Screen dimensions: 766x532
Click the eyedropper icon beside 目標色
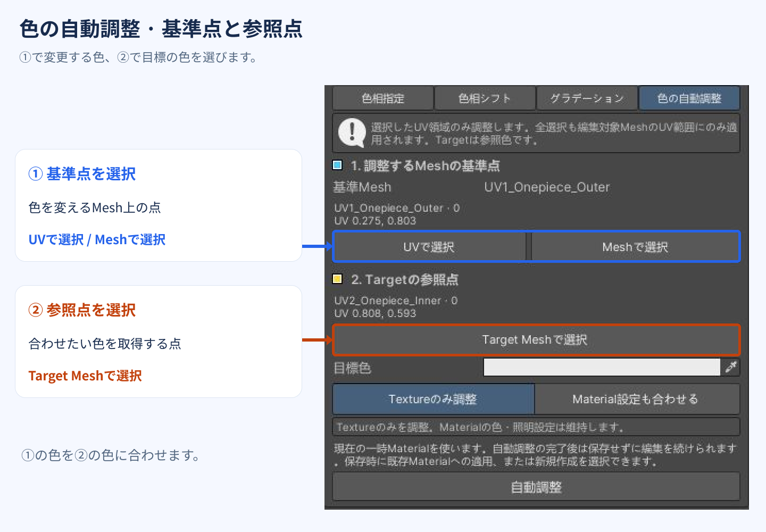coord(731,367)
